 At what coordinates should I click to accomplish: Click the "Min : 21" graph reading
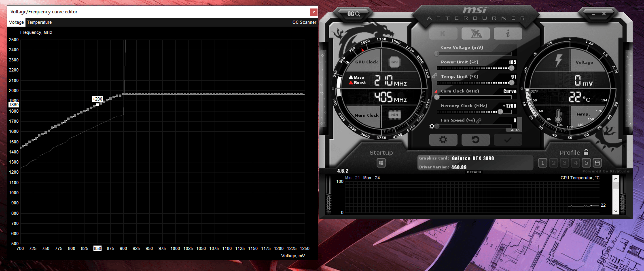coord(352,178)
